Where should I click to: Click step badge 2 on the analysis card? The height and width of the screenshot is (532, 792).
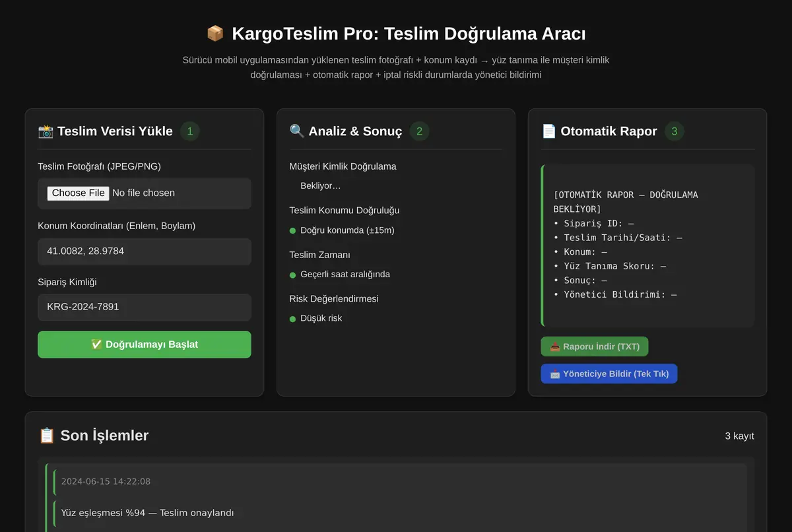click(x=420, y=131)
